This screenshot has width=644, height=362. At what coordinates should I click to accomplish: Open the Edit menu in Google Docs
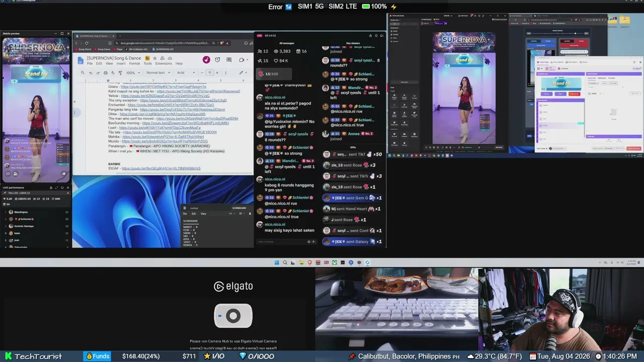[99, 63]
